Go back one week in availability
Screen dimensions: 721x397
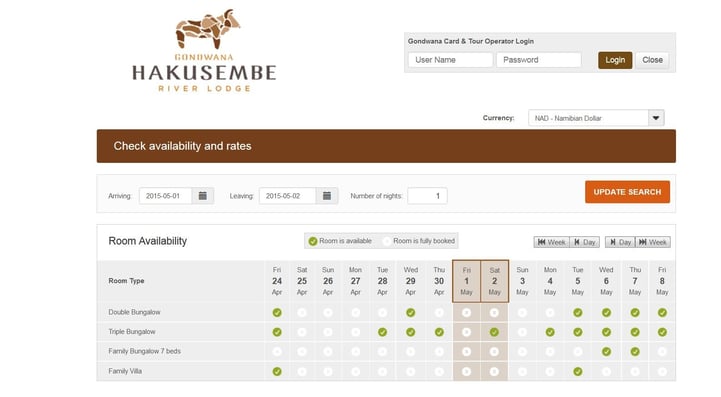[551, 242]
